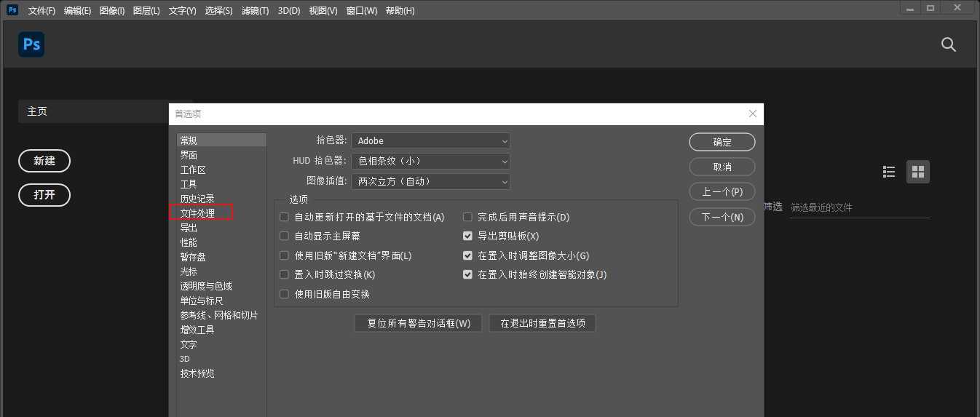Click the 确定 button
Image resolution: width=980 pixels, height=417 pixels.
[x=722, y=142]
